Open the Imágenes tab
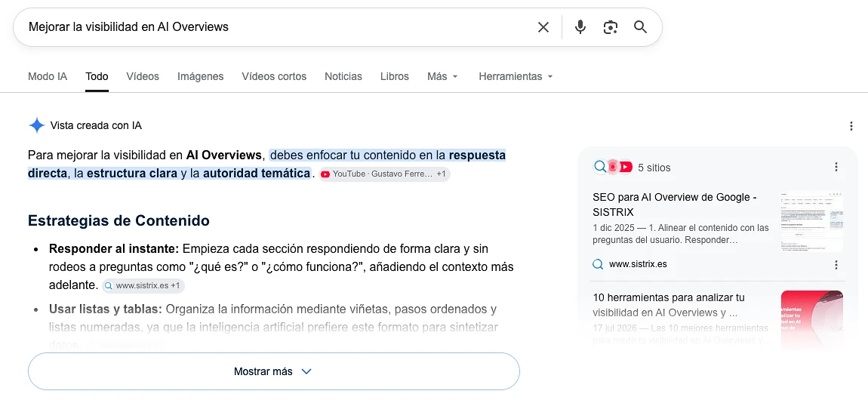 click(200, 76)
